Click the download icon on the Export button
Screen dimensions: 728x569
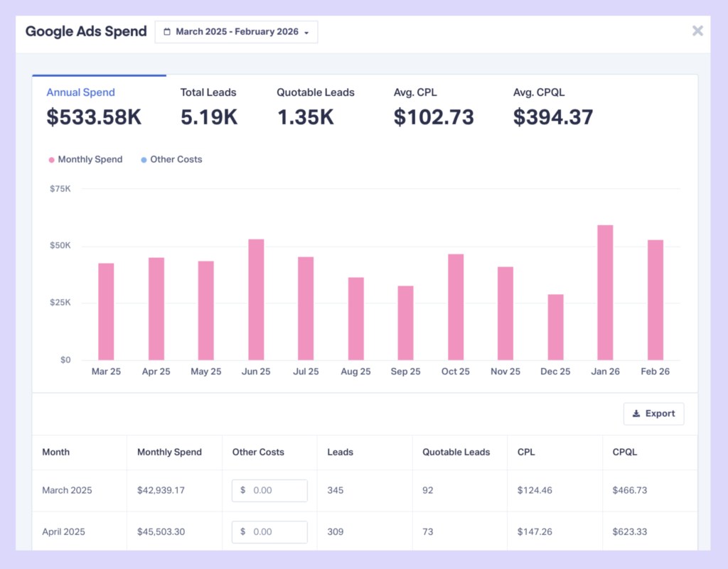[637, 413]
